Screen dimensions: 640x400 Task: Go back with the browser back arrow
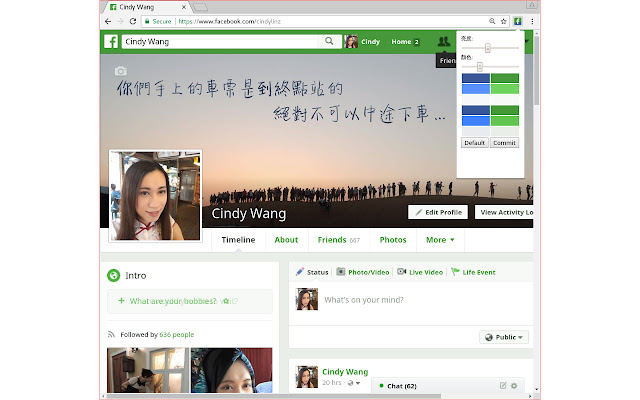(108, 21)
